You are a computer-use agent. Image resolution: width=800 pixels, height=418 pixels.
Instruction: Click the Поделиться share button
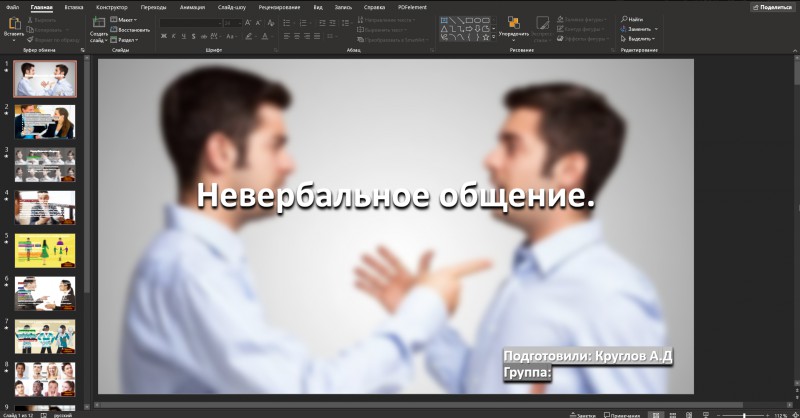[773, 7]
